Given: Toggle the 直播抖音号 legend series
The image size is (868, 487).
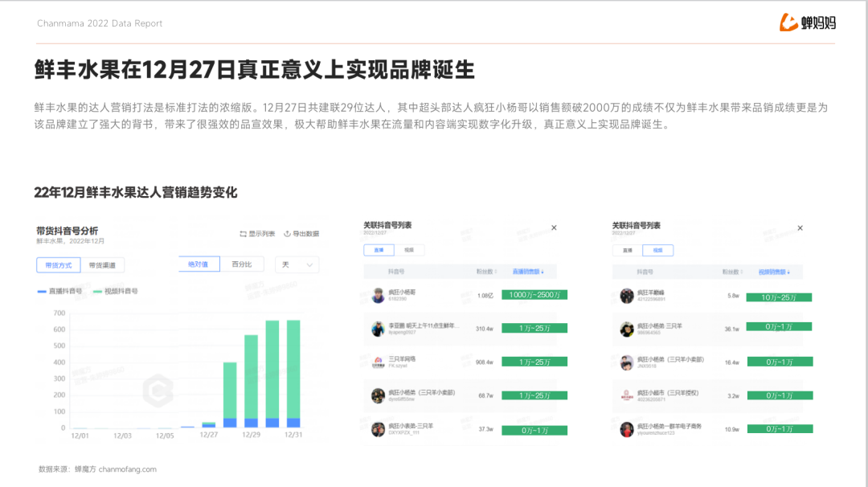Looking at the screenshot, I should coord(59,291).
